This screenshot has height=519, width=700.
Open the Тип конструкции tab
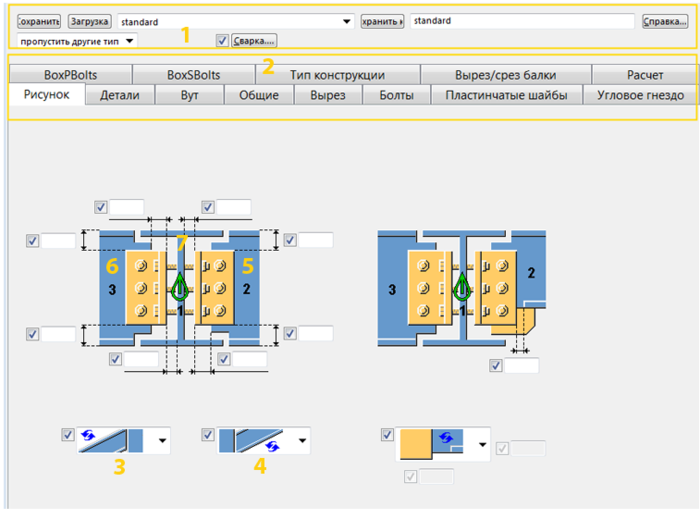click(338, 75)
